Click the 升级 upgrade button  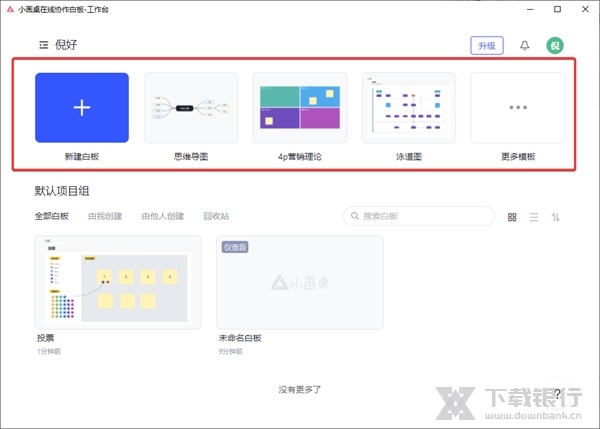[x=487, y=46]
